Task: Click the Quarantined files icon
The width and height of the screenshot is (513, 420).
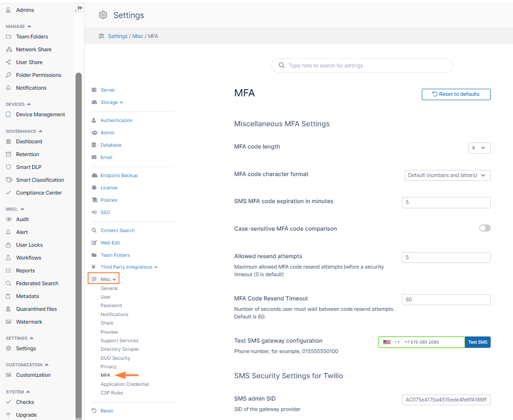Action: point(9,309)
